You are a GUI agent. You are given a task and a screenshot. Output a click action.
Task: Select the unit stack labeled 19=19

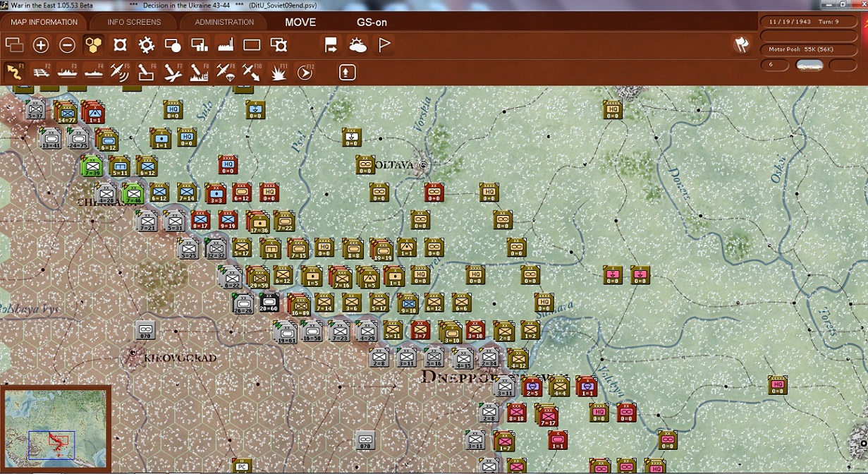coord(381,250)
